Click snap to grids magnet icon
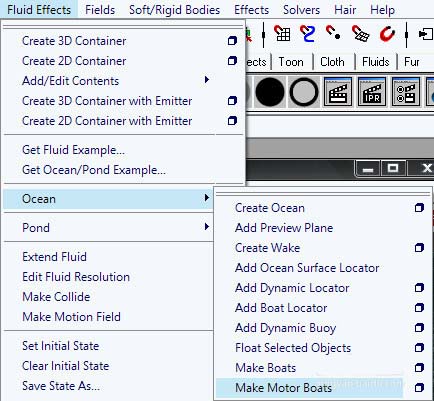434x401 pixels. point(282,34)
